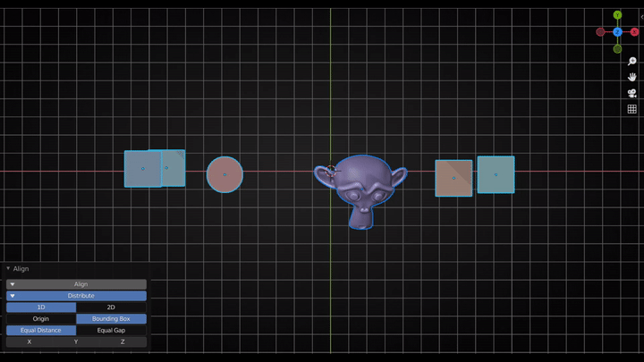Click the zoom view magnifier icon
This screenshot has height=362, width=644.
click(631, 61)
